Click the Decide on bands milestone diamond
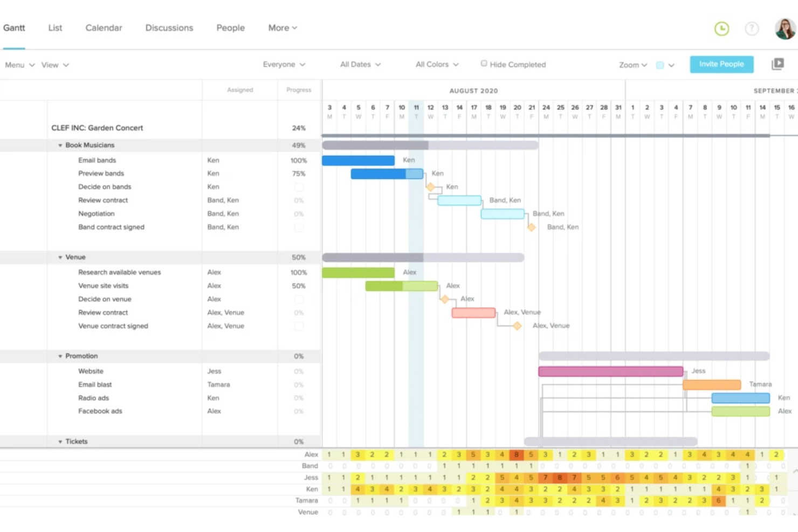This screenshot has height=532, width=798. 430,187
